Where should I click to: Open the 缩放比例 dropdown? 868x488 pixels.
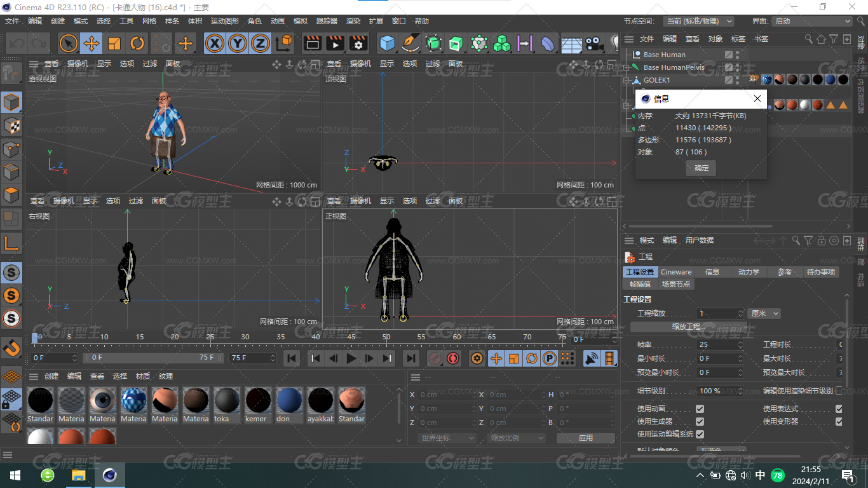click(517, 438)
